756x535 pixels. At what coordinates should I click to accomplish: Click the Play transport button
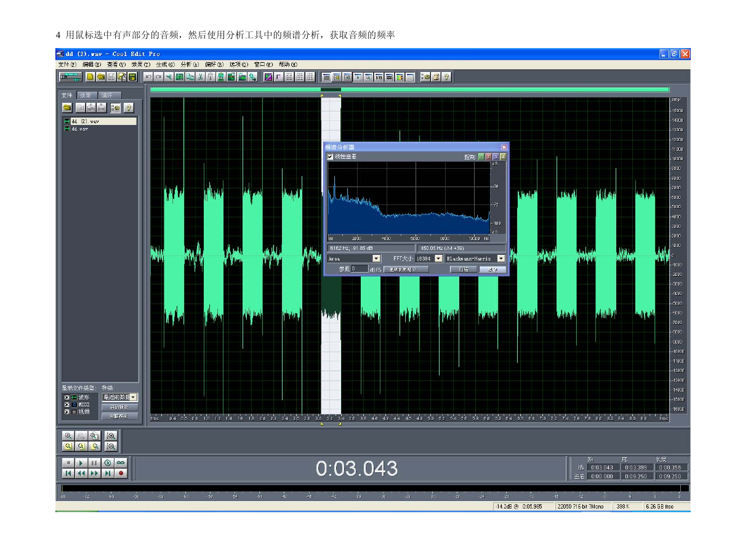(81, 463)
